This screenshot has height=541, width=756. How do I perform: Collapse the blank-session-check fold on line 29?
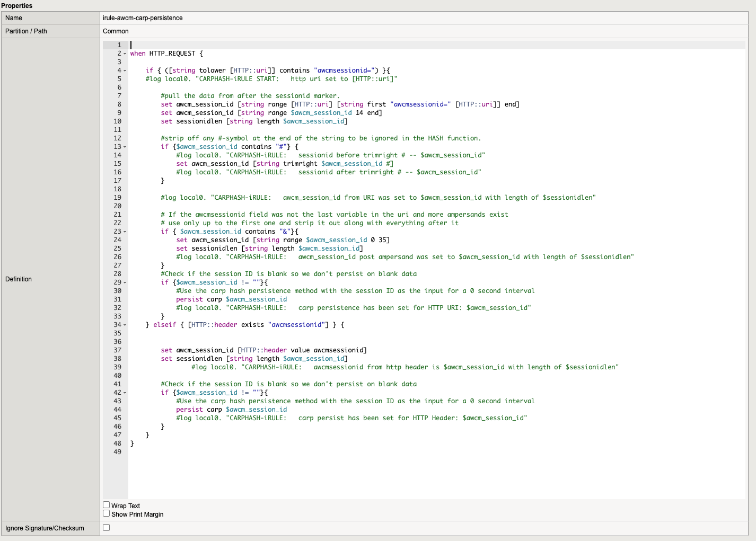124,282
